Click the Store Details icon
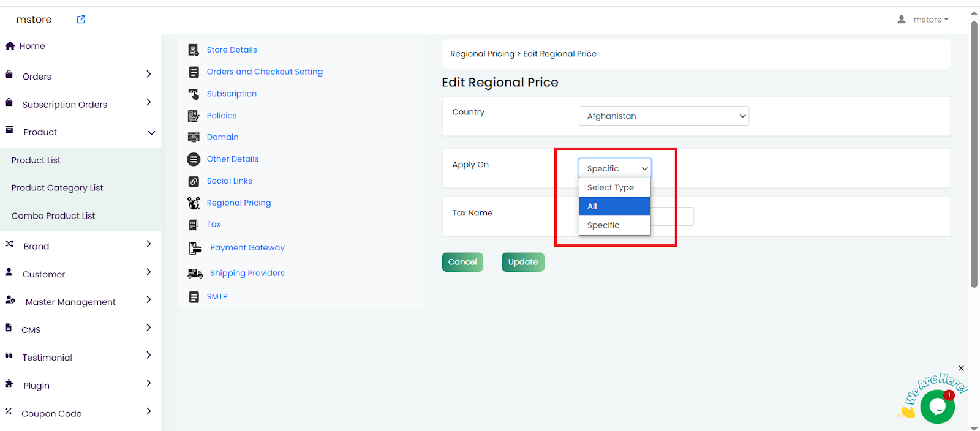This screenshot has height=431, width=980. (194, 50)
